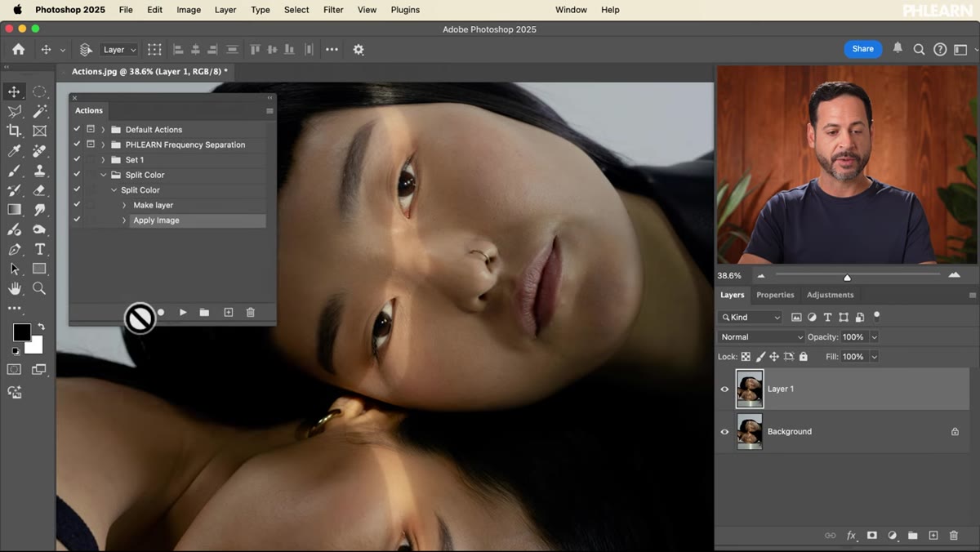Click the foreground black color swatch
The image size is (980, 552).
[22, 332]
